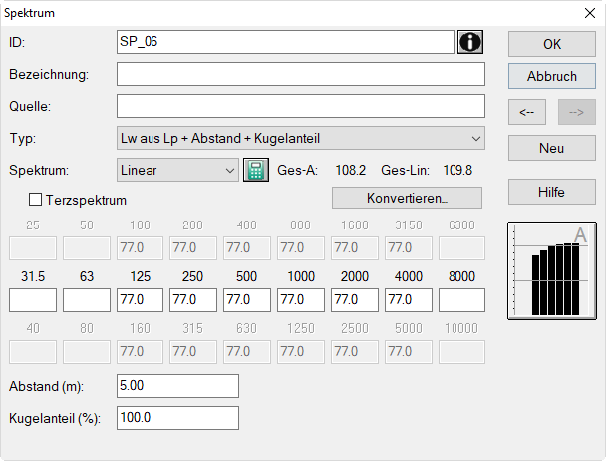Click the Bezeichnung label
Screen dimensions: 606x461
click(49, 74)
